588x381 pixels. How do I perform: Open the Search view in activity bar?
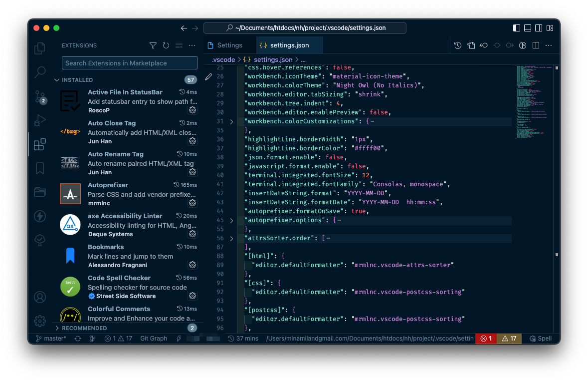click(40, 72)
